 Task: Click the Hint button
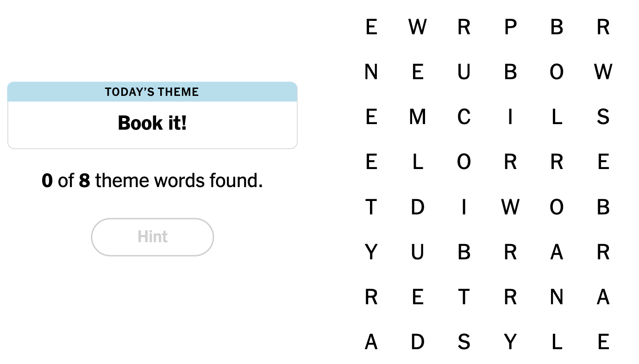click(x=152, y=237)
